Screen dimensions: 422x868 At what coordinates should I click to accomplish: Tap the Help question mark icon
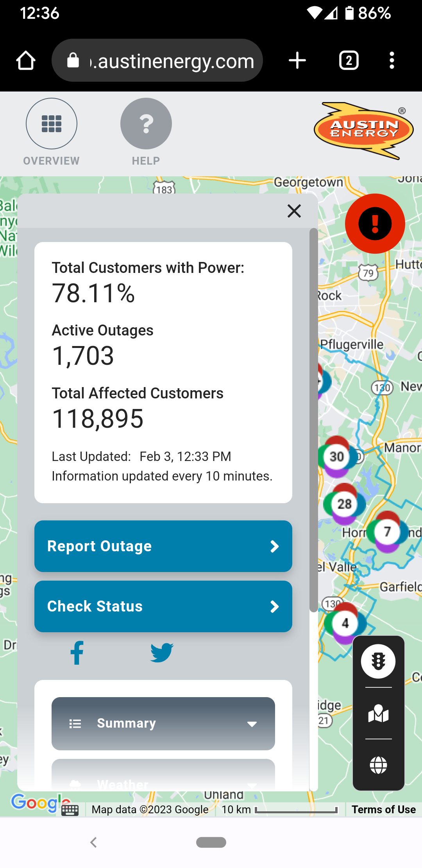[x=146, y=124]
